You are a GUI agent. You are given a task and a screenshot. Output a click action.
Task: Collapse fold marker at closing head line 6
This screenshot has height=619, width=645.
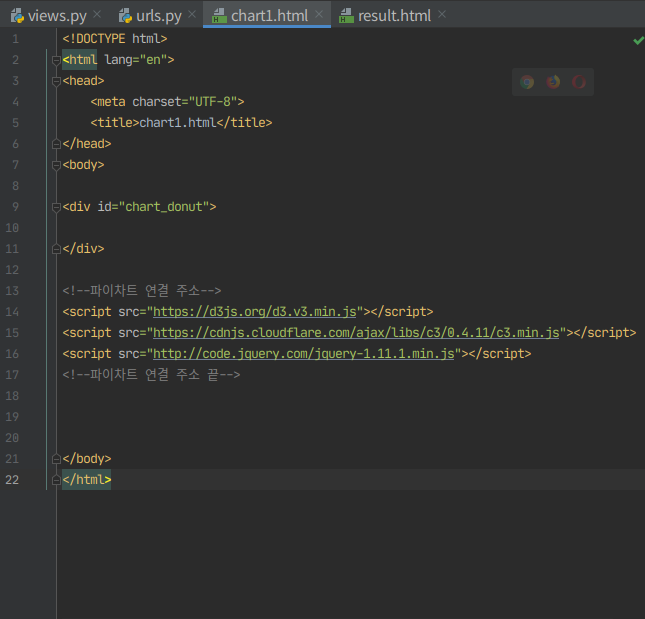coord(56,144)
